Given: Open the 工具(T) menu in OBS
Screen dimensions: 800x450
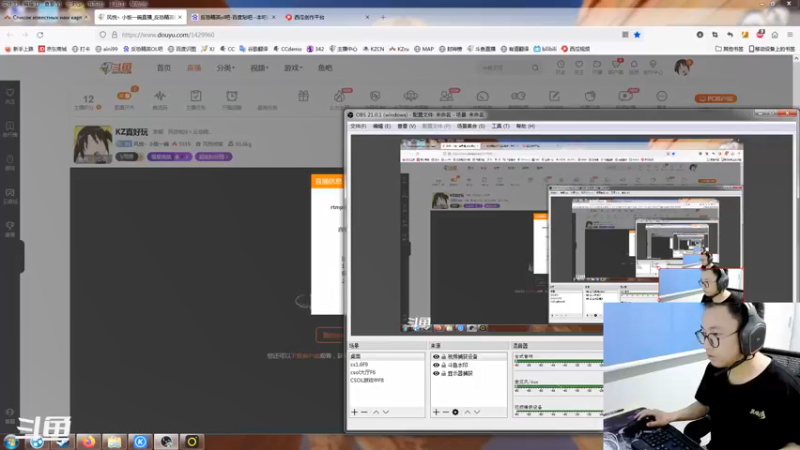Looking at the screenshot, I should [x=501, y=126].
